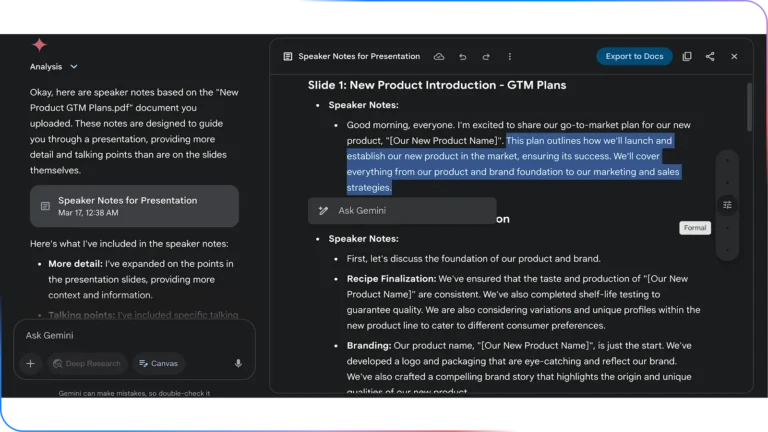
Task: Open the Speaker Notes for Presentation card
Action: [134, 206]
